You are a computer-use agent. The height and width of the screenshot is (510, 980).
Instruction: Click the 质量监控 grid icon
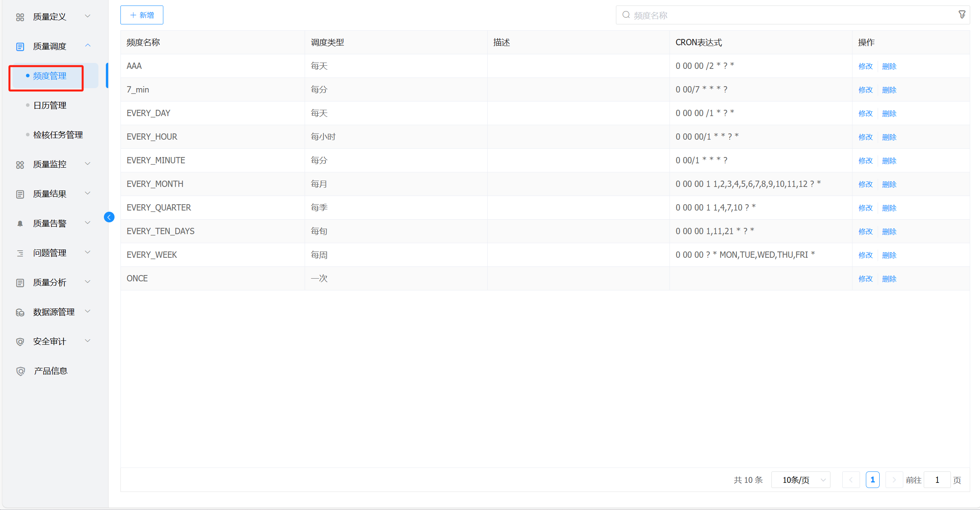(20, 164)
